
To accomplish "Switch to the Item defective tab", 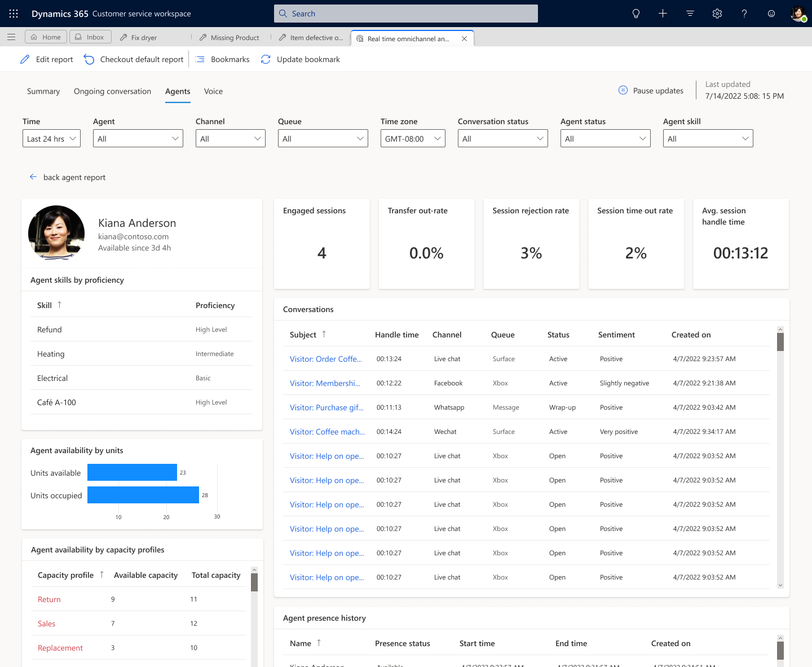I will (x=311, y=38).
